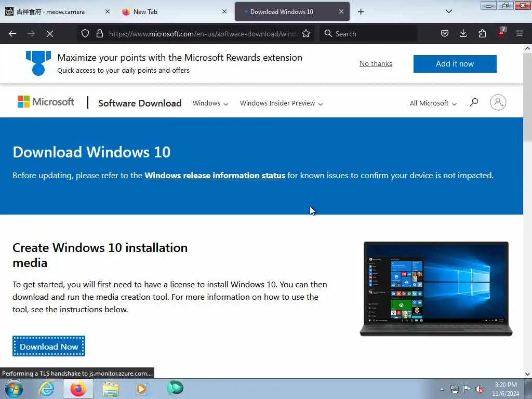
Task: Open Action Center flag icon
Action: [467, 390]
